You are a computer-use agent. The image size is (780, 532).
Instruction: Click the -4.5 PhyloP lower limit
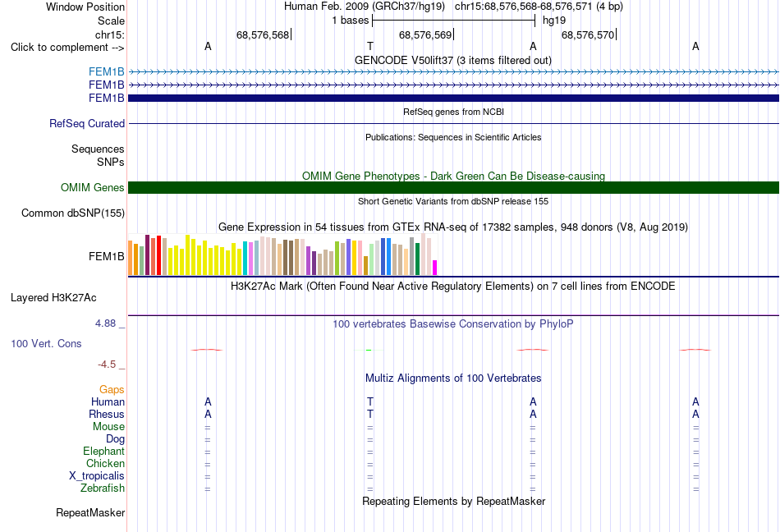(x=107, y=365)
